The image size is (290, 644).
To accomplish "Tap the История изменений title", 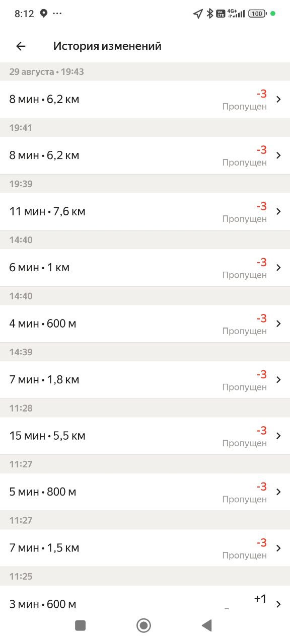I will (107, 46).
